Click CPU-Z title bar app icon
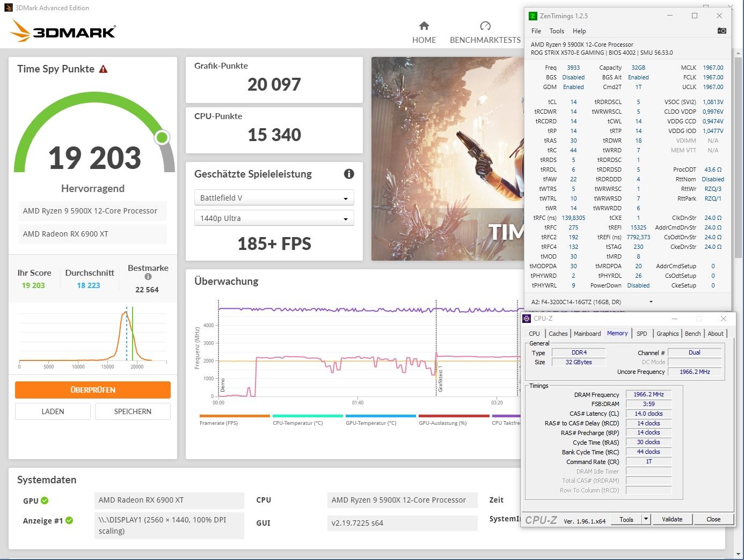Image resolution: width=744 pixels, height=560 pixels. coord(527,319)
